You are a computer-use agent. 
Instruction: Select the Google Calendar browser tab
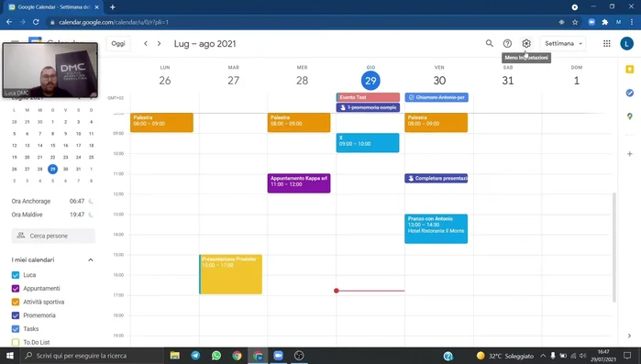53,7
